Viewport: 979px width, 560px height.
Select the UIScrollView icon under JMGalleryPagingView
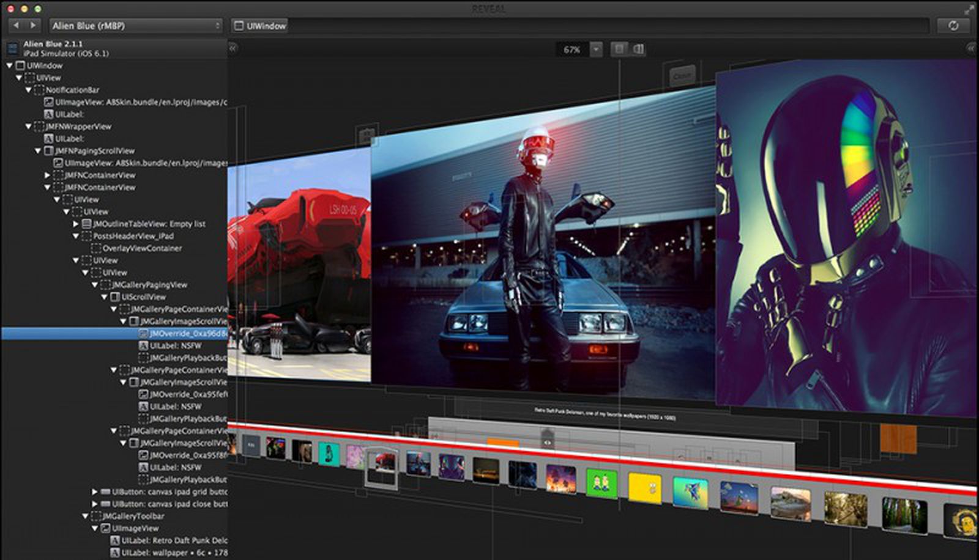[x=114, y=297]
